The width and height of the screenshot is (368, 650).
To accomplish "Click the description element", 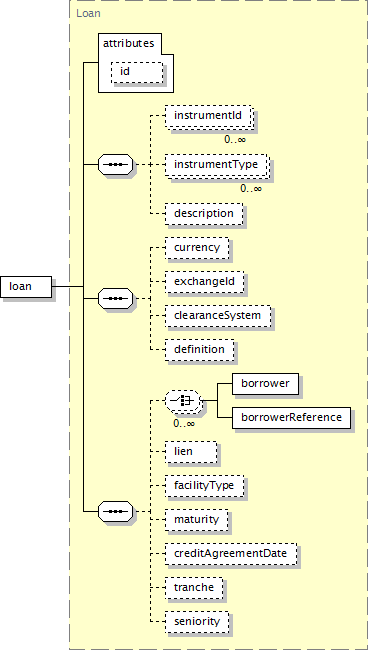I will pos(203,214).
